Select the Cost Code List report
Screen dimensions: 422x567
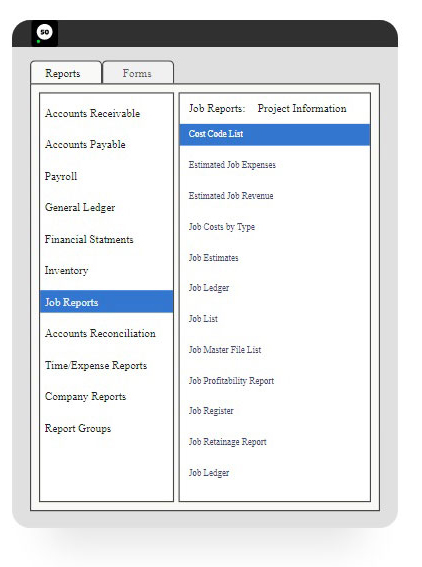274,135
